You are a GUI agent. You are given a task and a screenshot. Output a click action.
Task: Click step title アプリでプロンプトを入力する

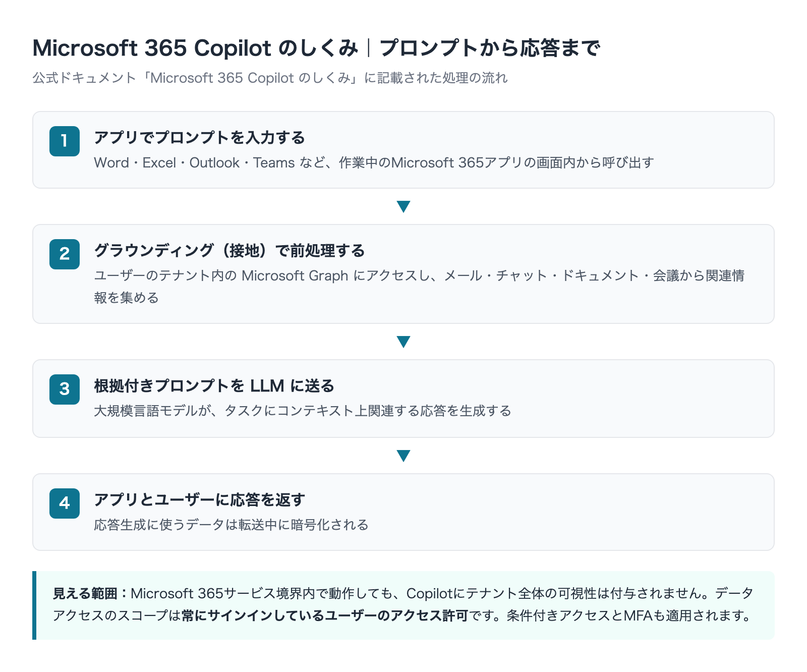[x=199, y=137]
